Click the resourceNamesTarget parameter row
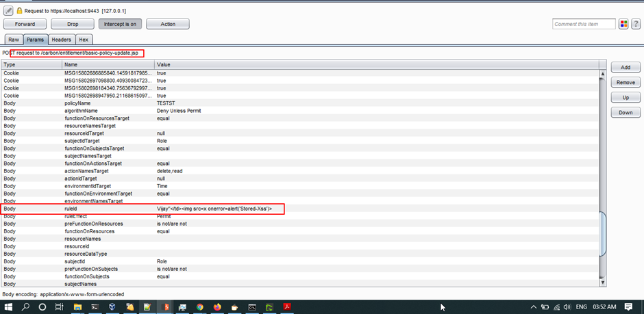644x314 pixels. tap(300, 126)
